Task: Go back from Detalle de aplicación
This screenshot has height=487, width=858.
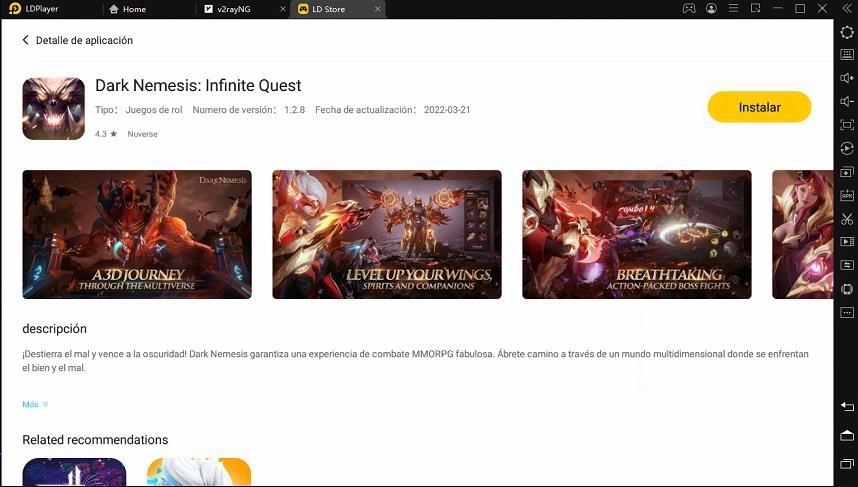Action: (25, 40)
